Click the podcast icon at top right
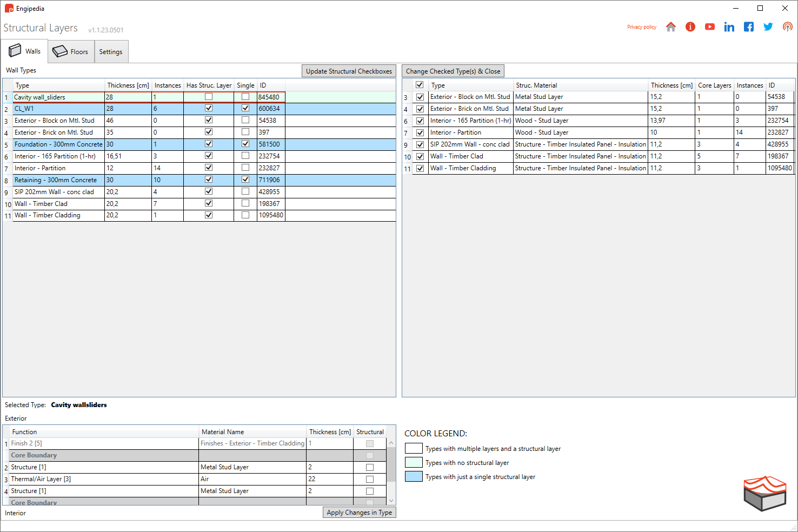 click(788, 27)
